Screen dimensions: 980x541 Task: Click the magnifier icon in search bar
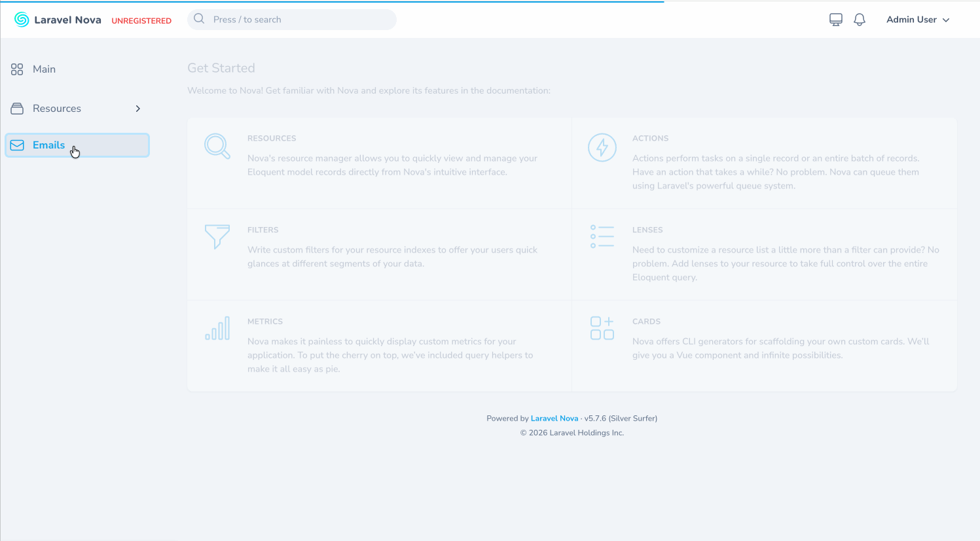pyautogui.click(x=199, y=19)
